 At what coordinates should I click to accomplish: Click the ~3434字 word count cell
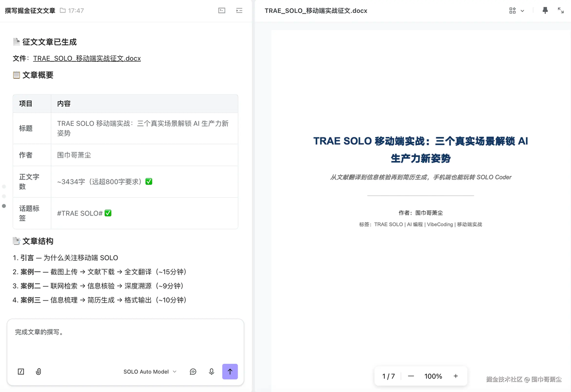145,181
